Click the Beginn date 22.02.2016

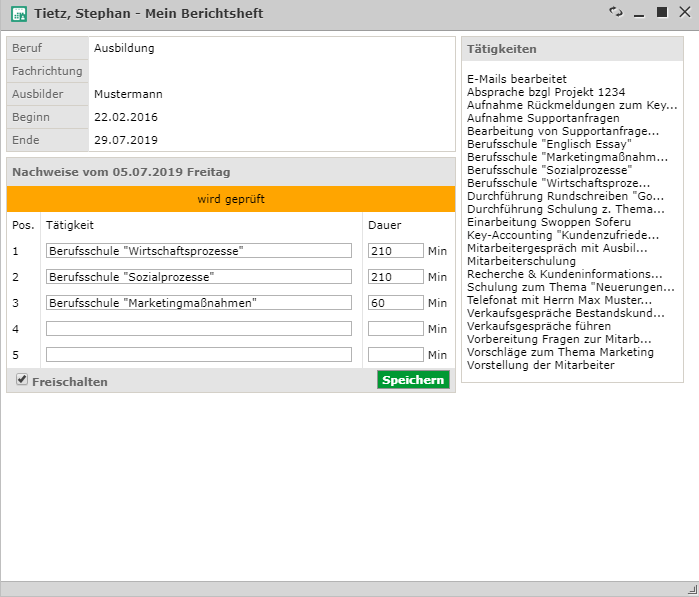coord(126,117)
